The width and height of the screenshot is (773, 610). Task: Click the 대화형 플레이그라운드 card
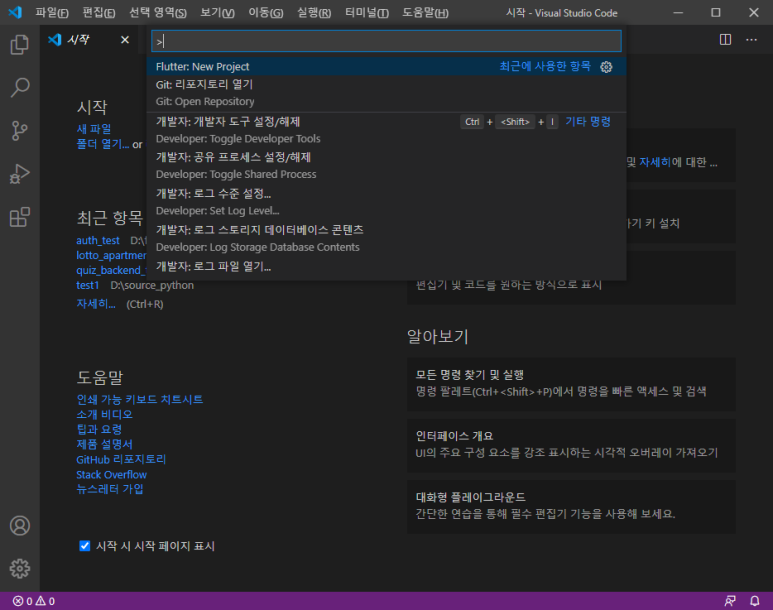point(571,506)
